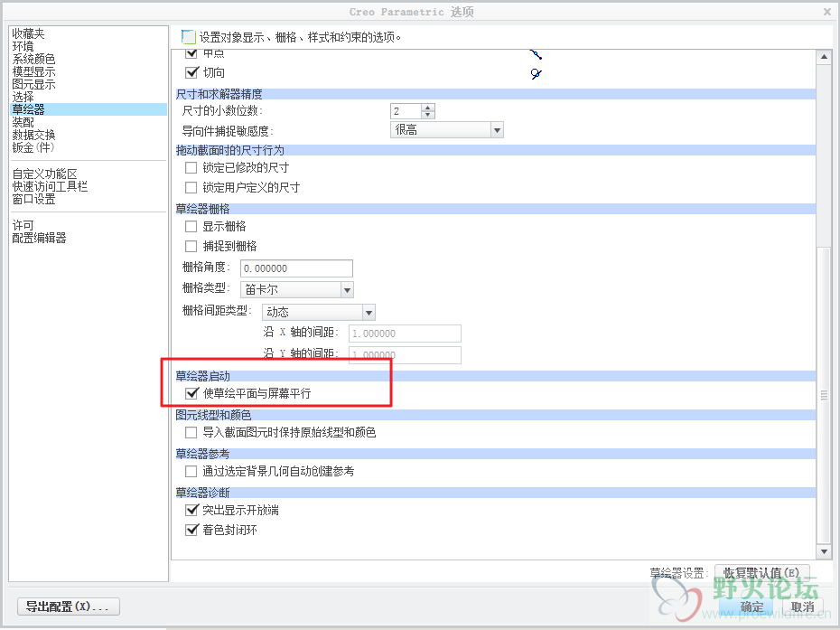
Task: Click the 尺寸的小数位数 value field
Action: pyautogui.click(x=406, y=111)
